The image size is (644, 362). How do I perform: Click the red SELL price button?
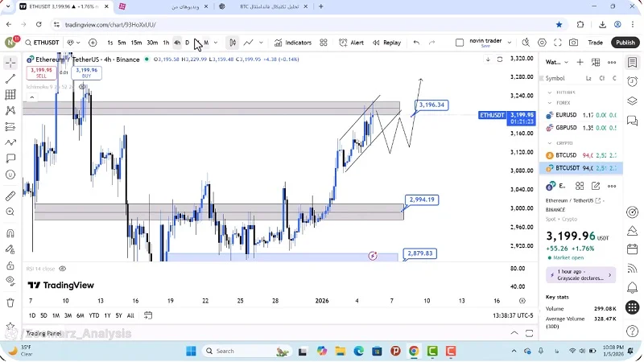pos(41,72)
